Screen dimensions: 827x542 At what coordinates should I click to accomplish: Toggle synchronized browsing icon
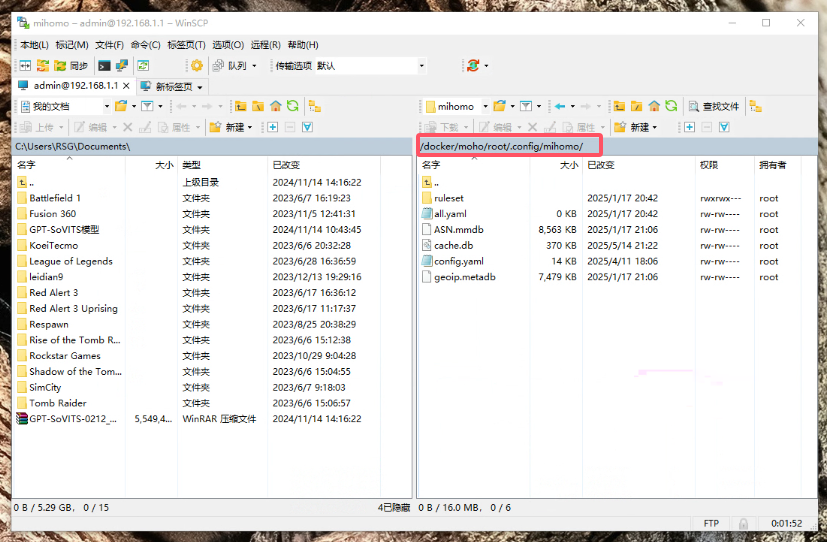[43, 65]
